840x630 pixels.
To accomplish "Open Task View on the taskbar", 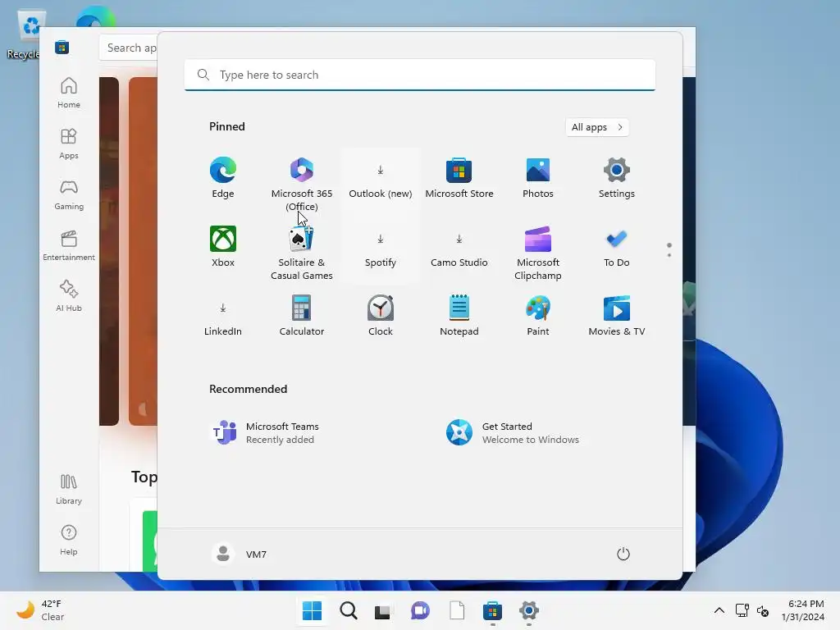I will (382, 611).
